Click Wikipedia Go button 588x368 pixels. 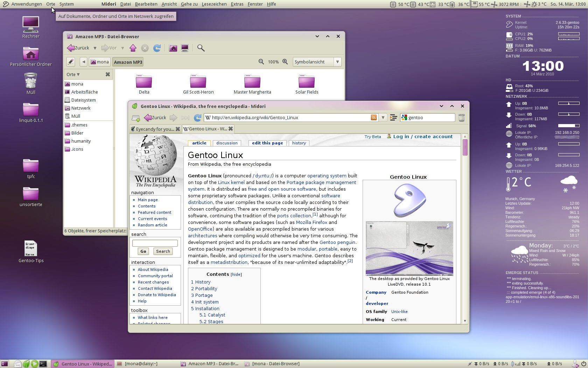click(143, 251)
